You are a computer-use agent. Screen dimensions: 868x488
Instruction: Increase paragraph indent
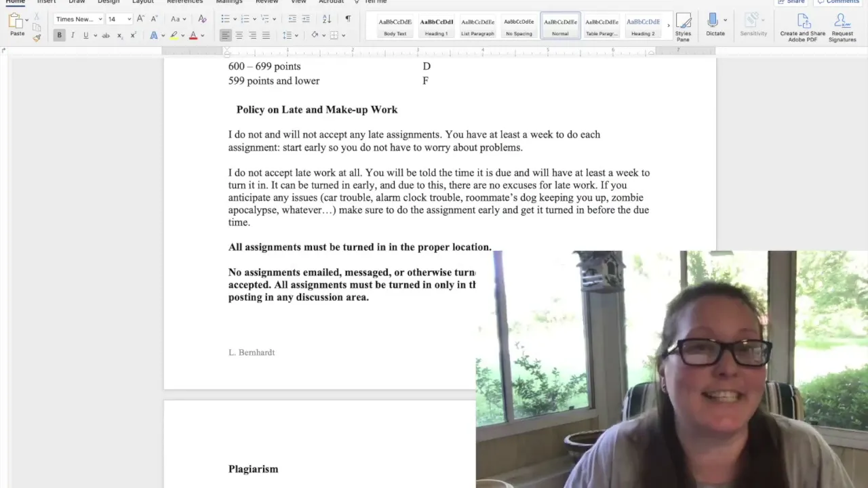(x=306, y=19)
